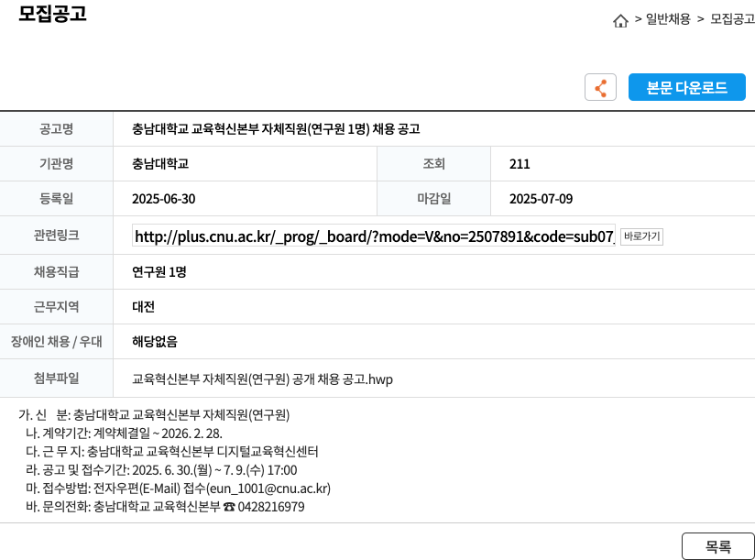Screen dimensions: 755x560
Task: Click the announcement title 충남대학교 교육혁신본부 자체직원 채용 공고
Action: 276,129
